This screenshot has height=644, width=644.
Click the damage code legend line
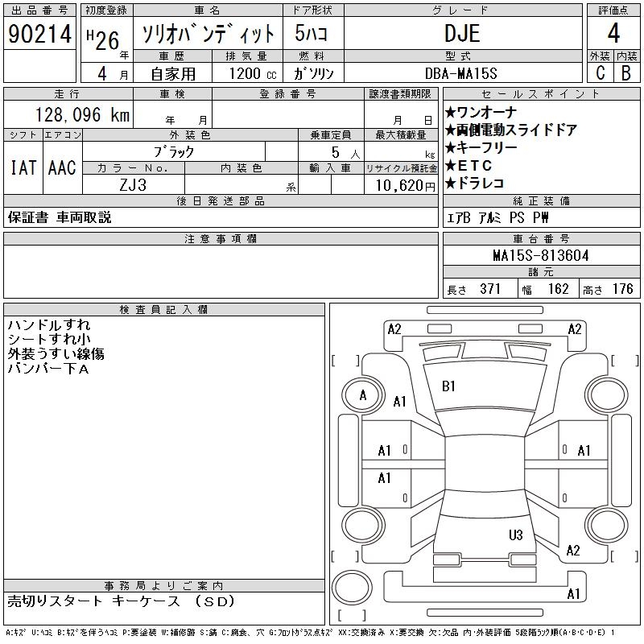310,633
